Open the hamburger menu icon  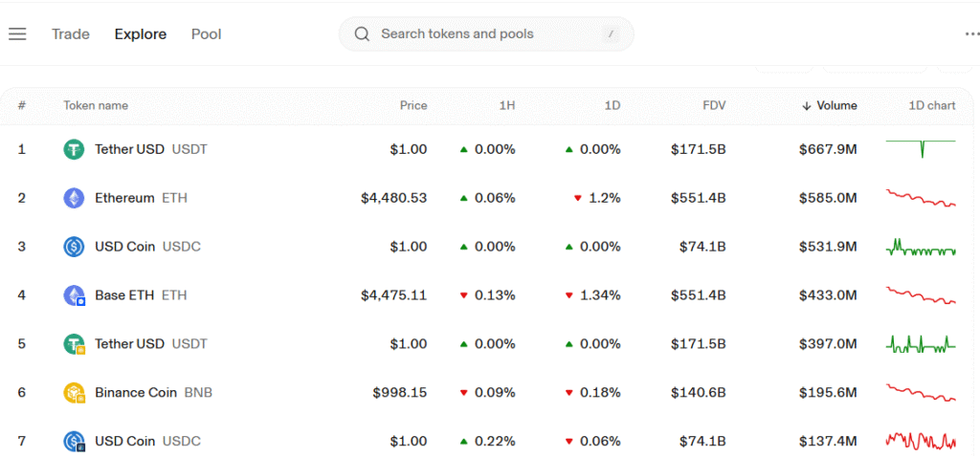point(17,33)
